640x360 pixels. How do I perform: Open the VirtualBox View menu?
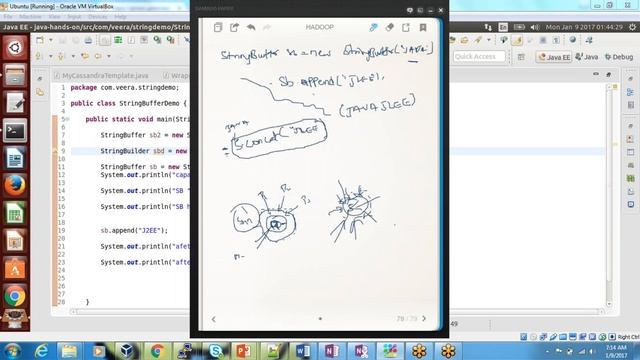54,17
